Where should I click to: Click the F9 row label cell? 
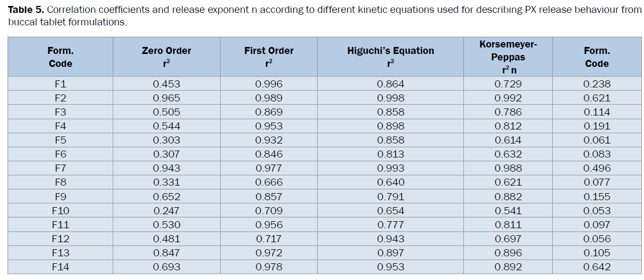point(60,196)
